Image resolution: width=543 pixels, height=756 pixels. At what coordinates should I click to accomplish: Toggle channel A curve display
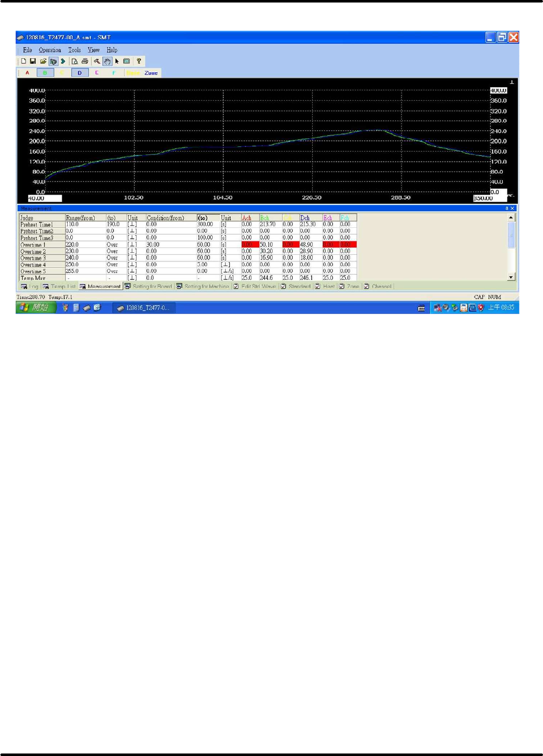(28, 73)
